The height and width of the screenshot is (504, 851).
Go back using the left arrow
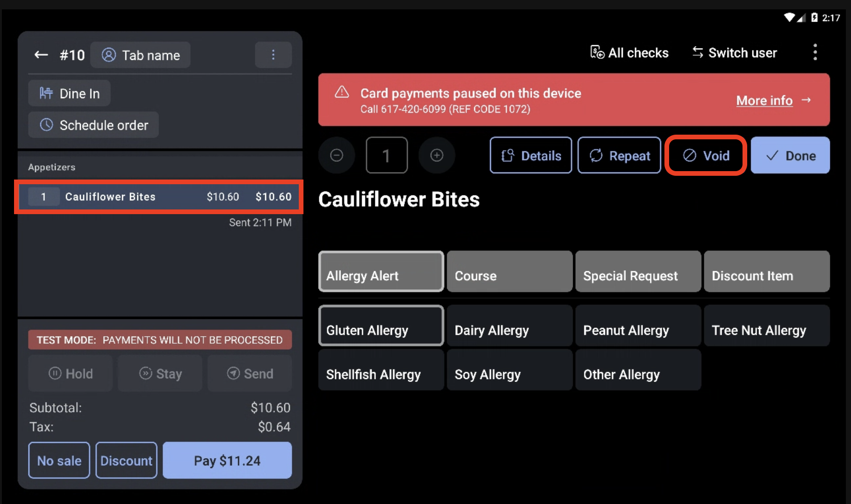pos(41,55)
